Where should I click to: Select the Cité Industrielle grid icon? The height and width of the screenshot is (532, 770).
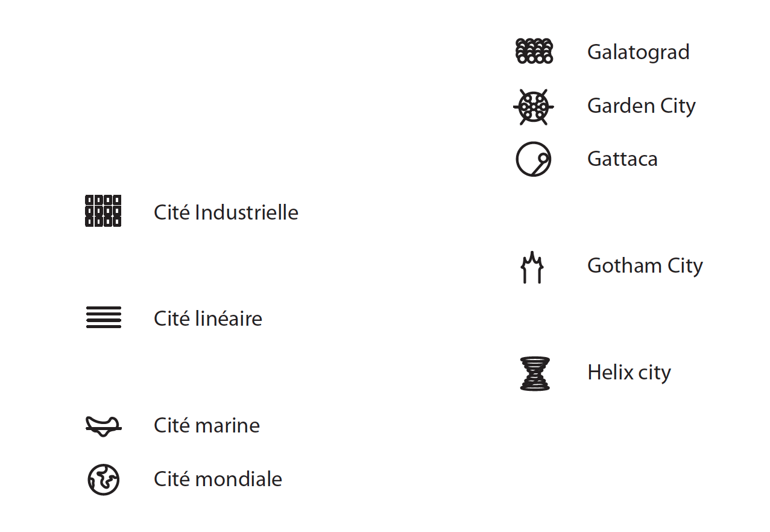click(x=103, y=211)
